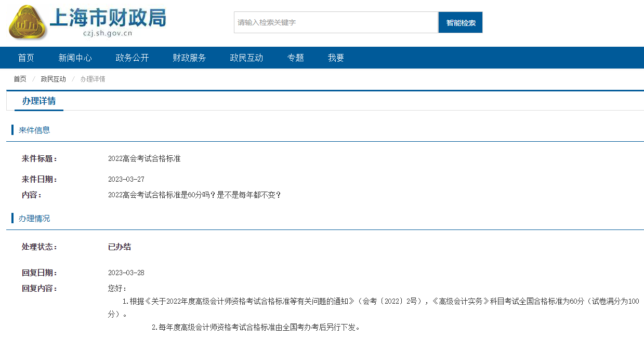The image size is (644, 338).
Task: Open the 我要 menu item
Action: [335, 58]
